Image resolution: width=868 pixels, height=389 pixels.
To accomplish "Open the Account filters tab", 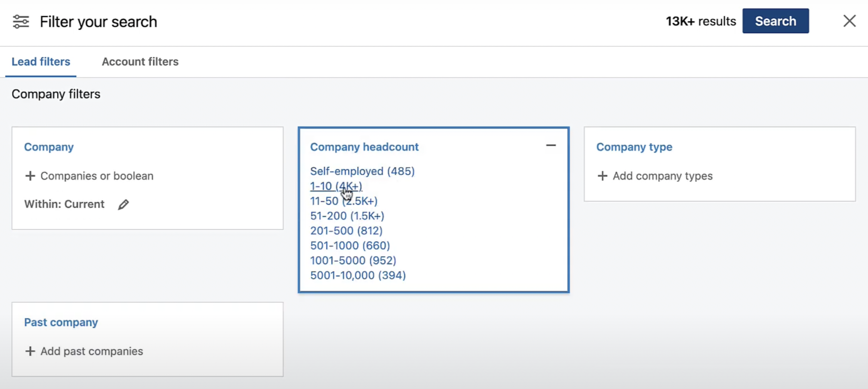I will tap(140, 62).
